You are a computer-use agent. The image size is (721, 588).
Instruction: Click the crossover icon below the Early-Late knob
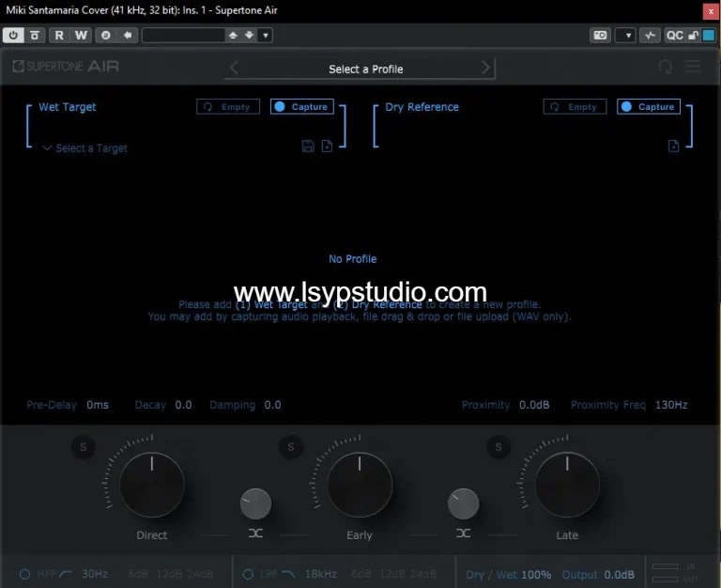tap(463, 534)
